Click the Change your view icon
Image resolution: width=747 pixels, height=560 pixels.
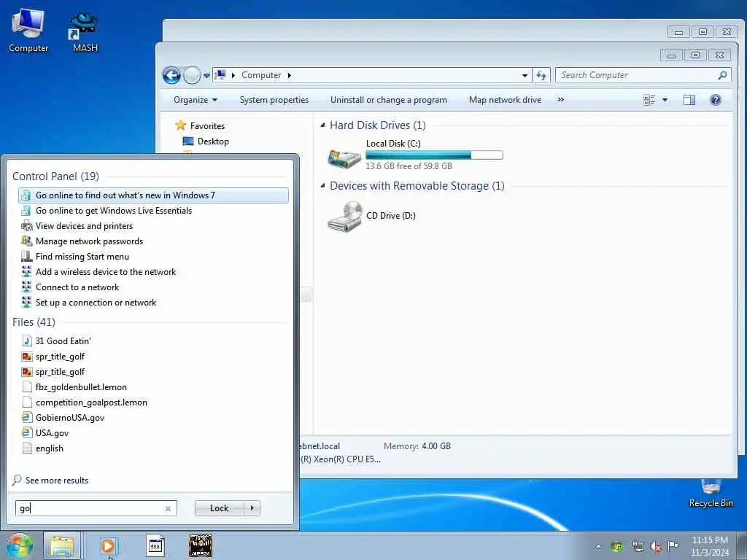[x=649, y=100]
